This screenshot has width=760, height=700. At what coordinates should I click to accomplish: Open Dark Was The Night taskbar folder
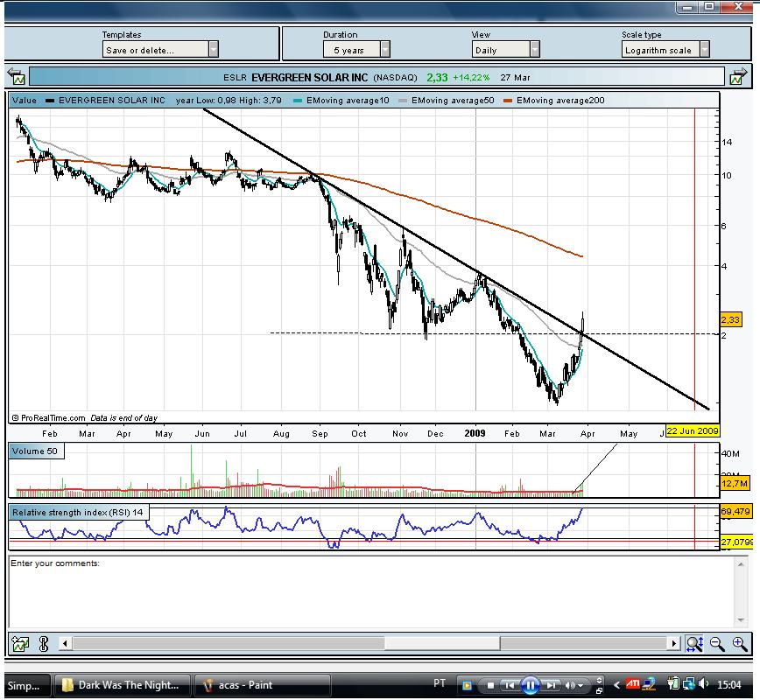click(122, 685)
